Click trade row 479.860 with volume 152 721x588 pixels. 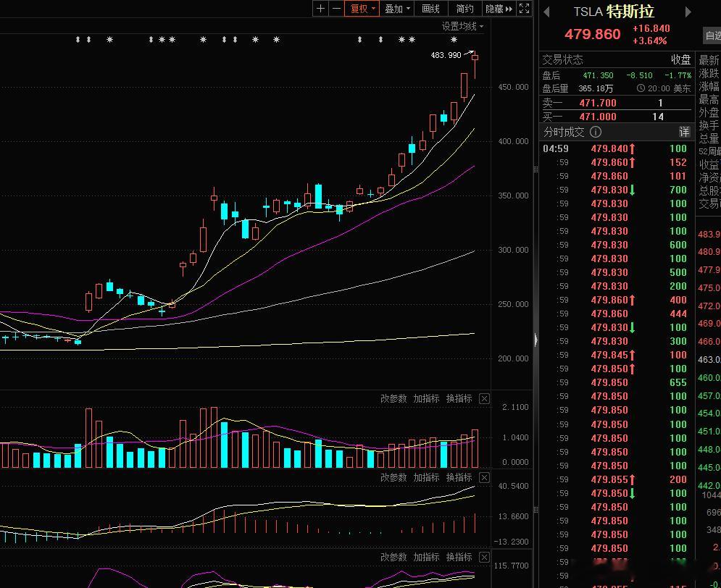(615, 163)
